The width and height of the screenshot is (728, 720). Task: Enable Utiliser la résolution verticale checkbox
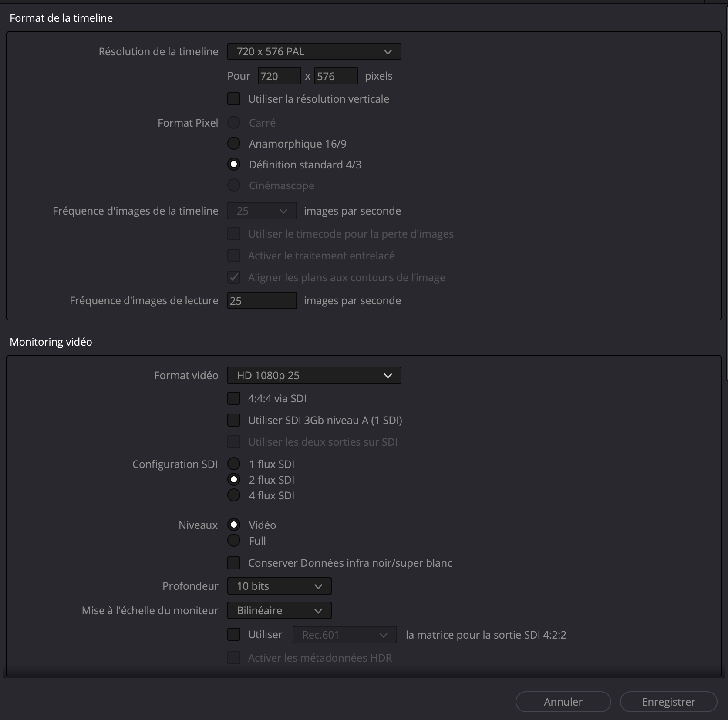[x=234, y=99]
